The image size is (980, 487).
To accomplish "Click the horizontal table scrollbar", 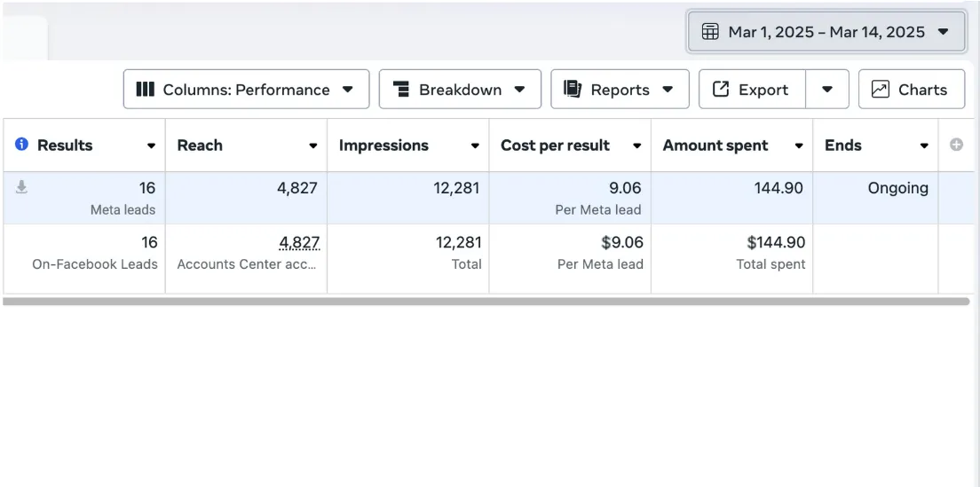I will 486,302.
